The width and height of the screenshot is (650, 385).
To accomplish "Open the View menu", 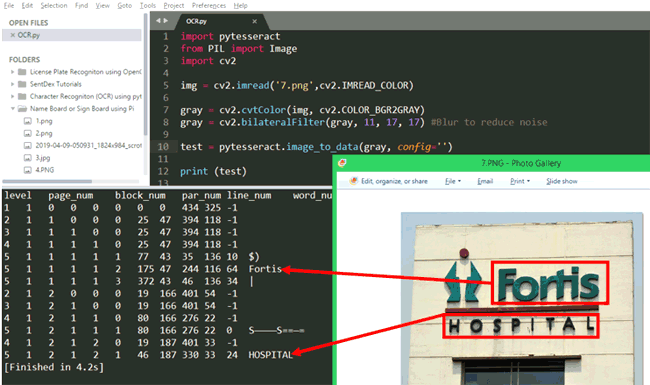I will tap(102, 5).
